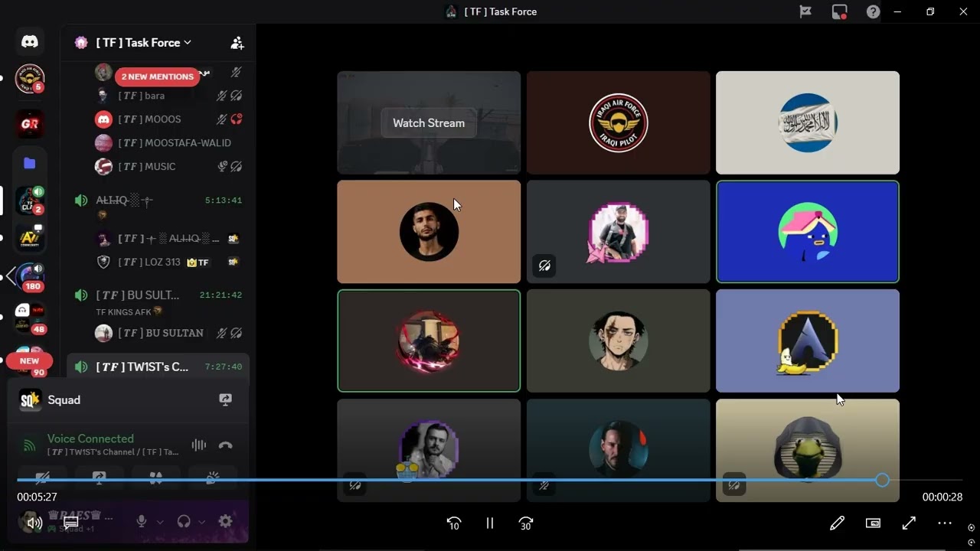This screenshot has height=551, width=980.
Task: Open User Settings gear icon
Action: 225,521
